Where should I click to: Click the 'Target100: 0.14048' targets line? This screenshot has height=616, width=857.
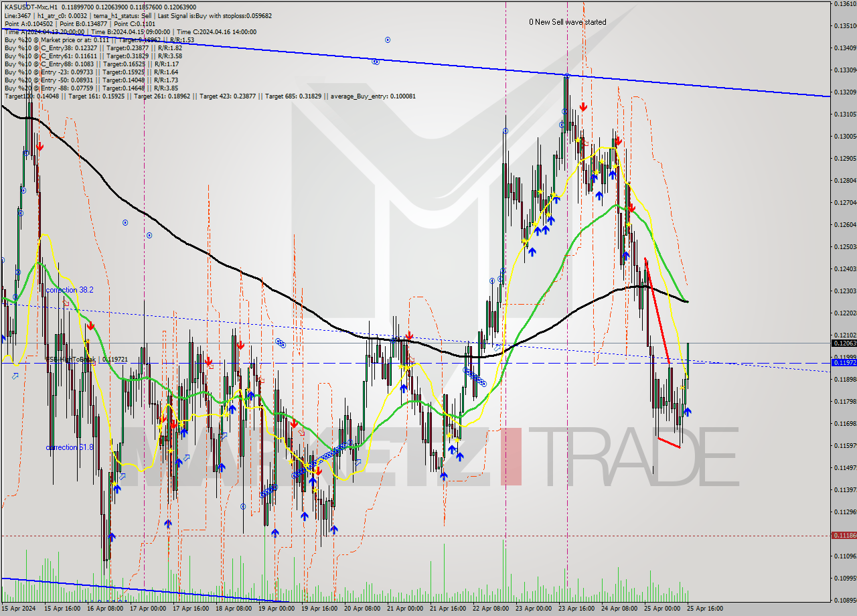pyautogui.click(x=210, y=96)
